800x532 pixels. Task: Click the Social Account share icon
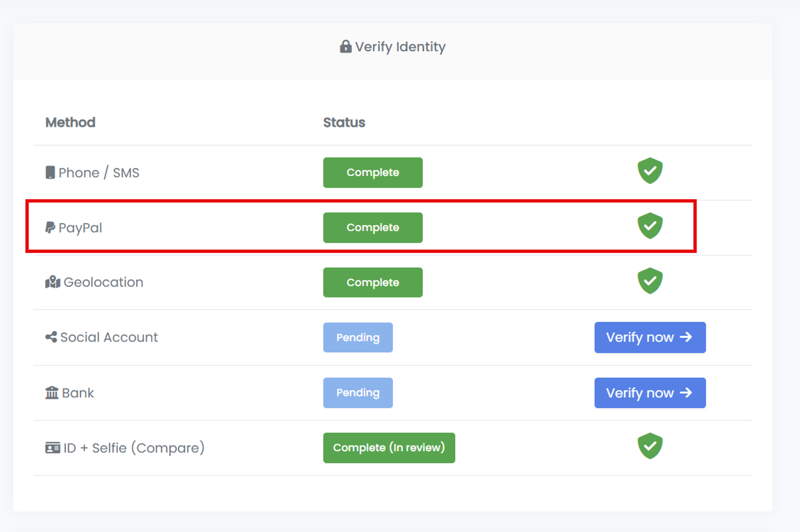51,337
